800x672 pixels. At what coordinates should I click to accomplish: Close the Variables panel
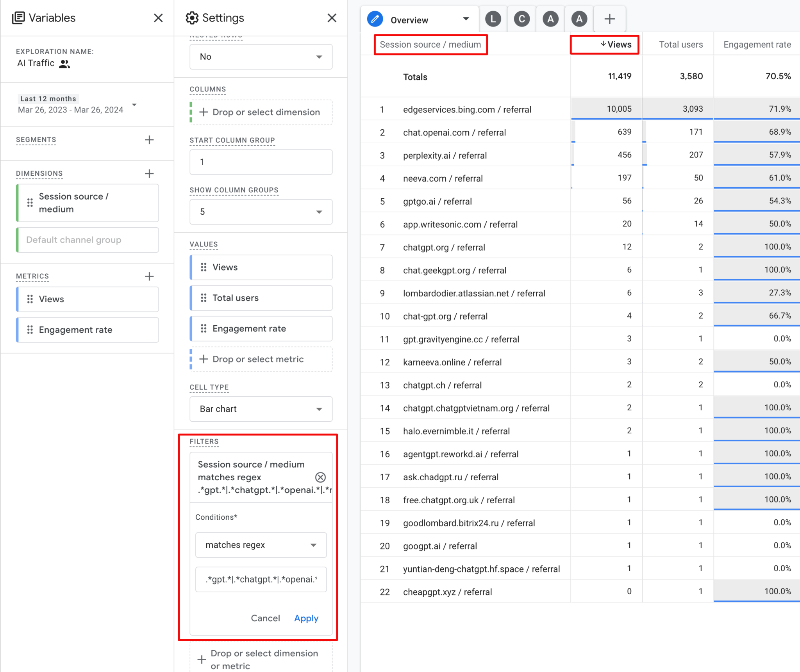(158, 18)
